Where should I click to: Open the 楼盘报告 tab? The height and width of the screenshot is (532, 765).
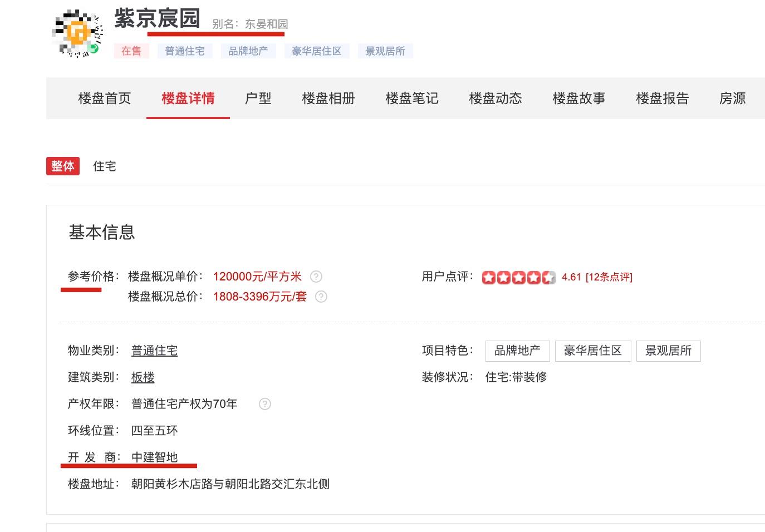663,98
